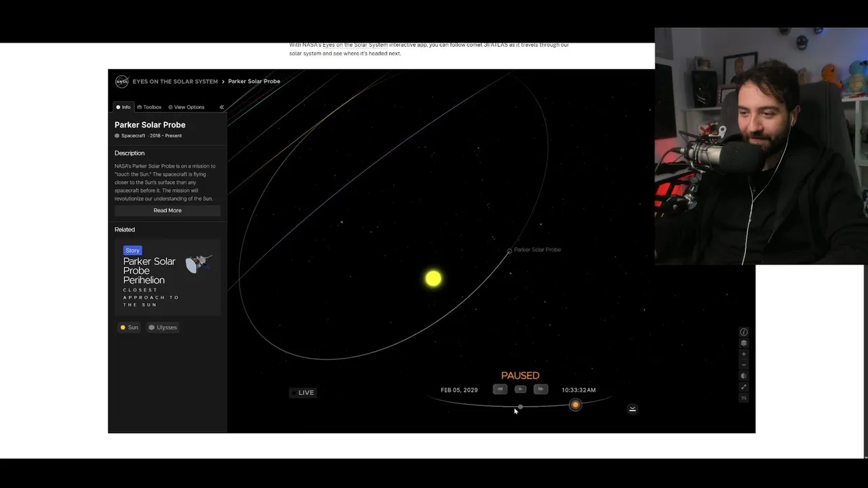This screenshot has width=868, height=488.
Task: Enter fullscreen with the diagonal arrows icon
Action: [x=744, y=387]
